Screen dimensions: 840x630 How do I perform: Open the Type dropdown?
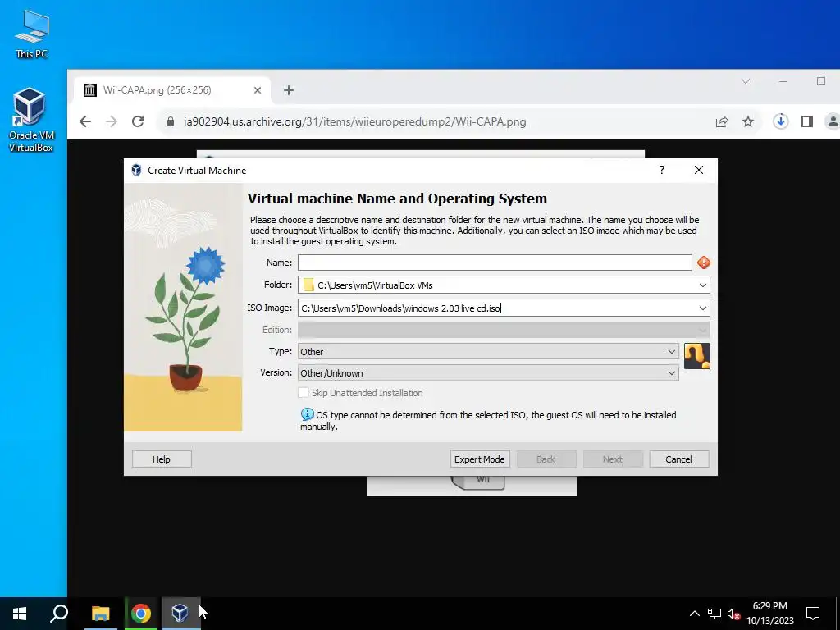[x=488, y=351]
